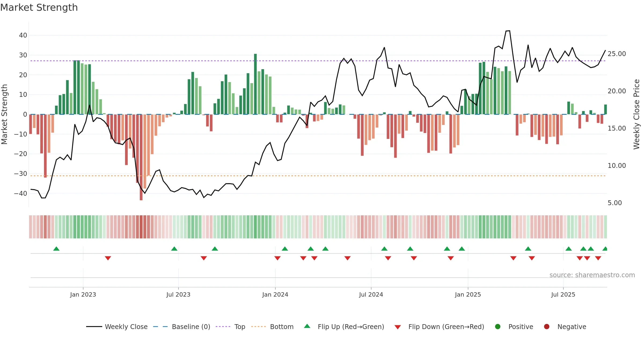Click the Top legend label
Screen dimensions: 644x362
(x=240, y=327)
